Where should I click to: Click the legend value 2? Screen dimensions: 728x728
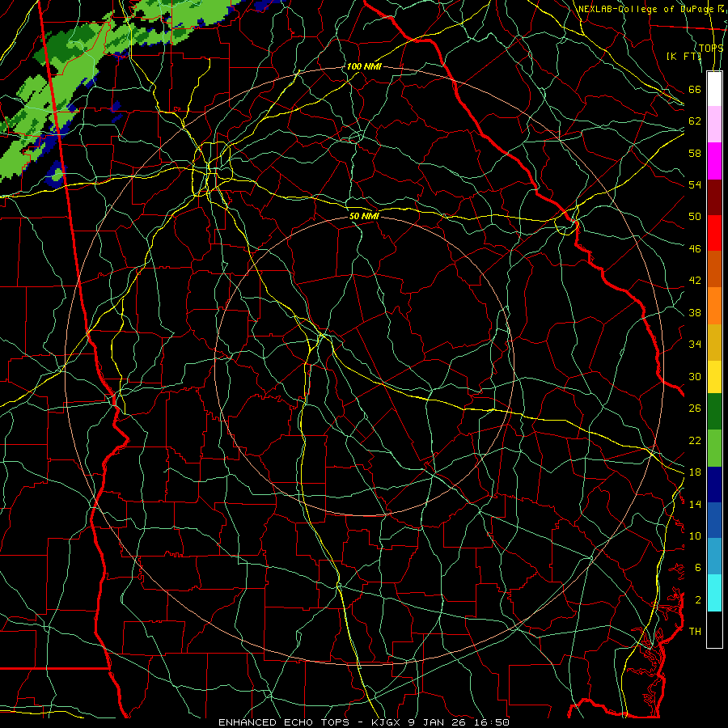pos(698,600)
